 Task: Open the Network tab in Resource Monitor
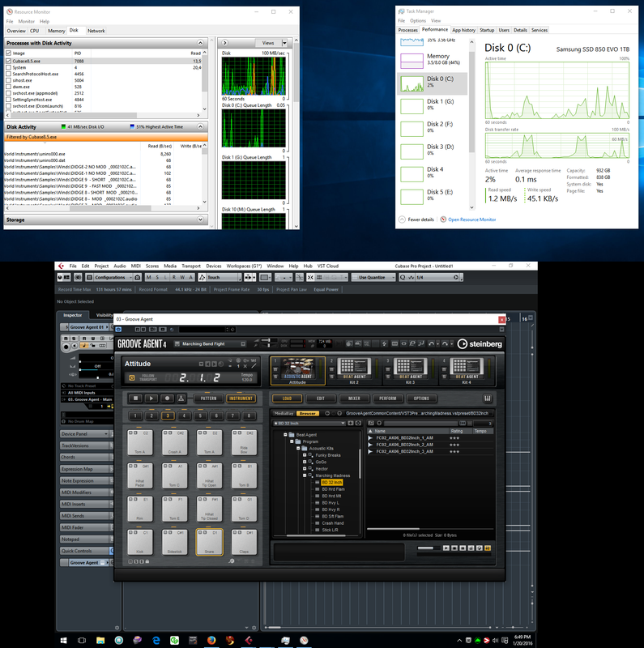(x=96, y=31)
